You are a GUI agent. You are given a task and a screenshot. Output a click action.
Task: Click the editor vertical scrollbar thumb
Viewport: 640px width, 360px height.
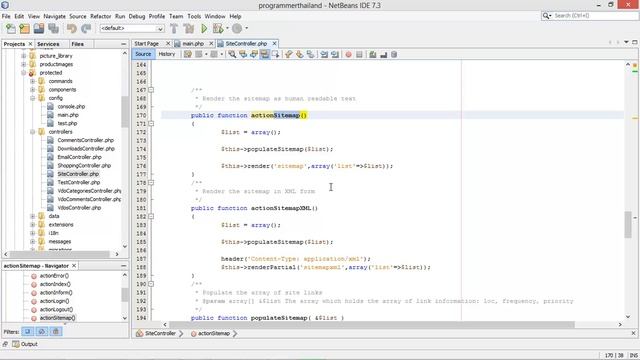coord(628,224)
